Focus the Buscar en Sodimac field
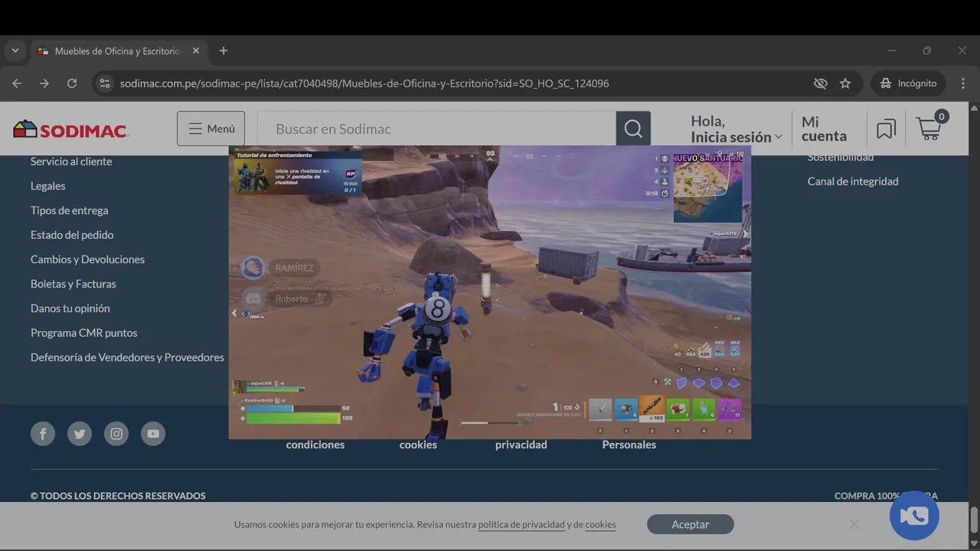This screenshot has width=980, height=551. (x=436, y=129)
